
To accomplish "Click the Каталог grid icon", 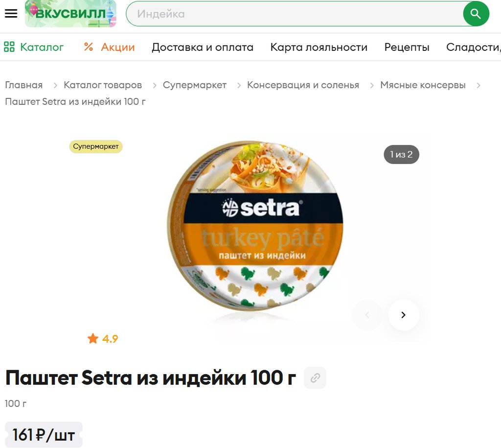I will tap(9, 47).
